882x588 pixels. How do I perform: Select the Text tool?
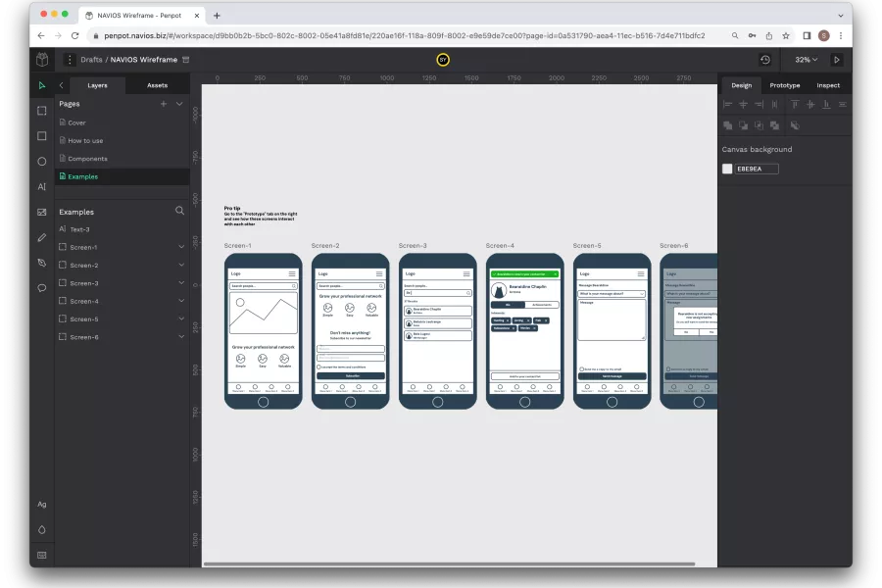click(x=41, y=187)
